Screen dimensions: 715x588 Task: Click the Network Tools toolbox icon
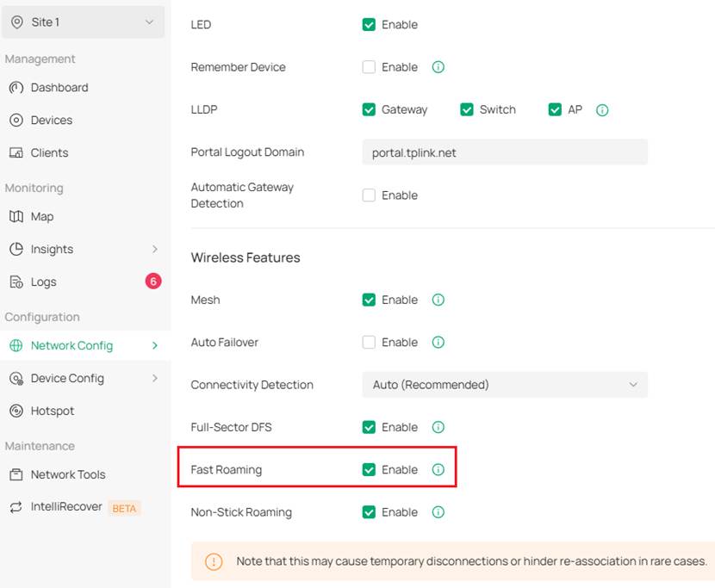pyautogui.click(x=16, y=474)
